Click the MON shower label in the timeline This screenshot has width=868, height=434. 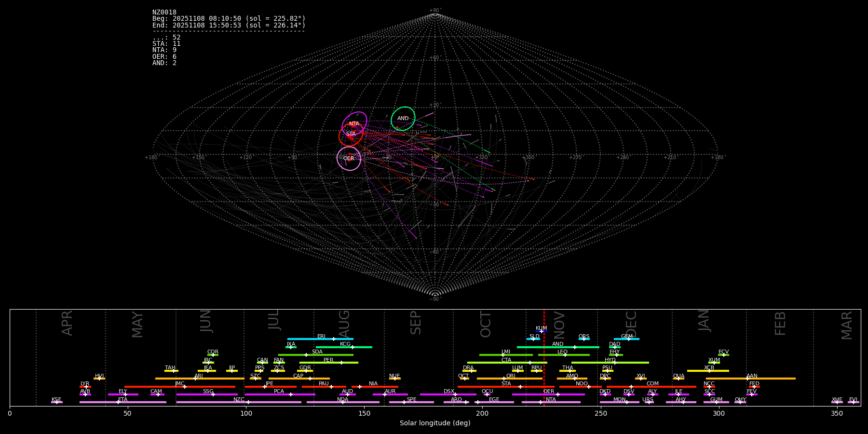pos(620,400)
